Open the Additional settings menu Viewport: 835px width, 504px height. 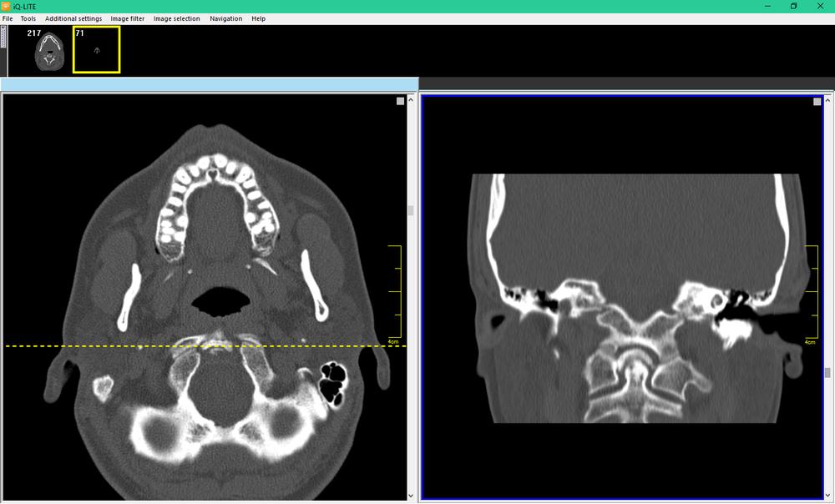[73, 18]
